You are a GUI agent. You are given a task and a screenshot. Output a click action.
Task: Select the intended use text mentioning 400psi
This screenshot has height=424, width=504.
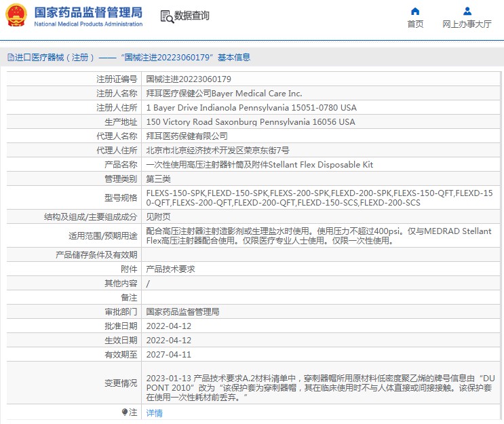click(x=319, y=235)
